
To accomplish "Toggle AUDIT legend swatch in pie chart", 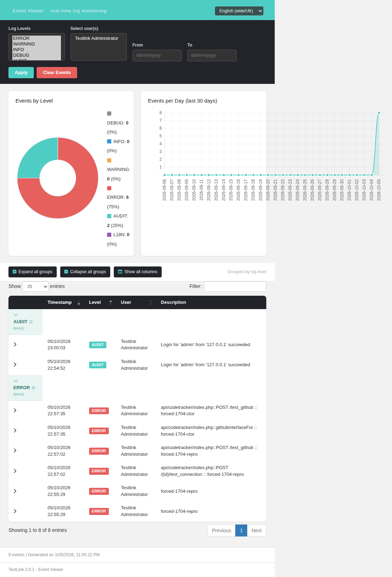I will point(109,216).
